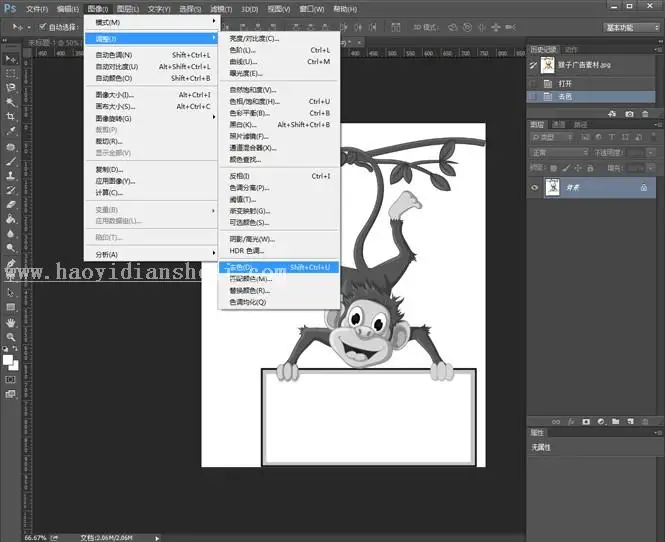Image resolution: width=665 pixels, height=542 pixels.
Task: Open workspace 基本功能 dropdown
Action: [x=631, y=28]
